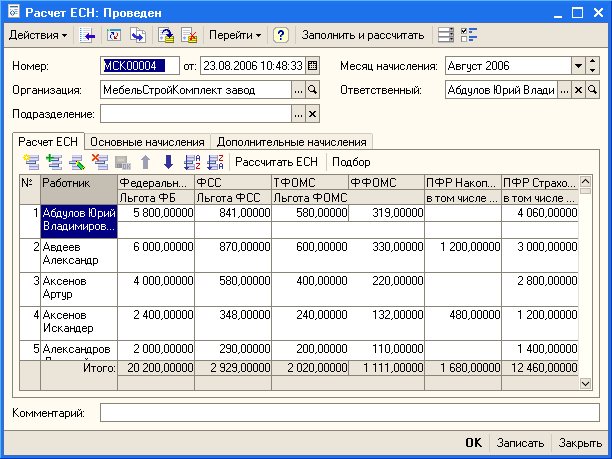Click the sort ascending A-Z icon
Viewport: 612px width, 459px height.
coord(192,162)
